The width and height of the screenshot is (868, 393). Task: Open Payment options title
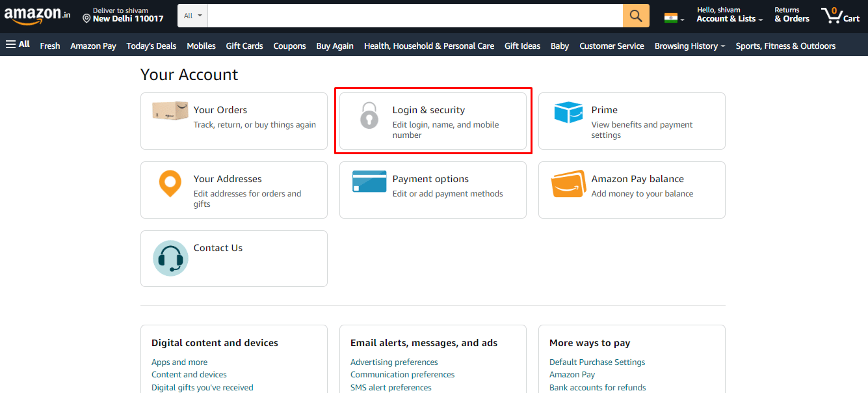click(x=430, y=179)
